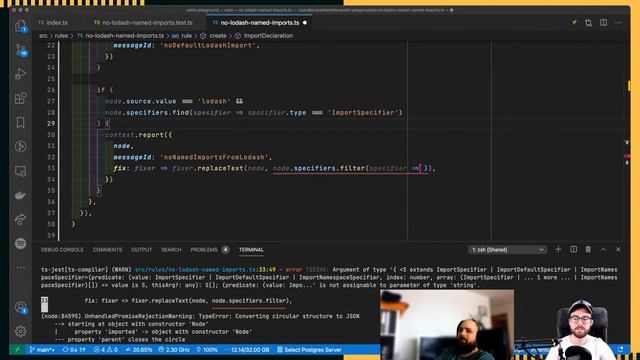
Task: Click Select Postgres Server in status bar
Action: point(309,350)
